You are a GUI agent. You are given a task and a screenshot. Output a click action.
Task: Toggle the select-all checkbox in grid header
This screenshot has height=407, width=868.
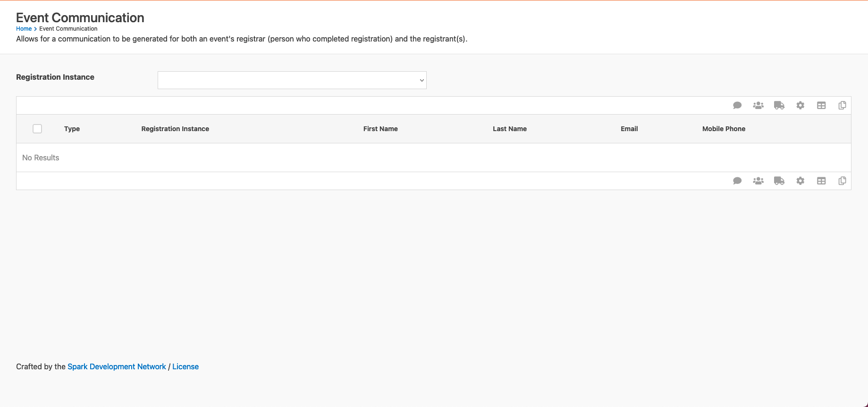pos(37,129)
